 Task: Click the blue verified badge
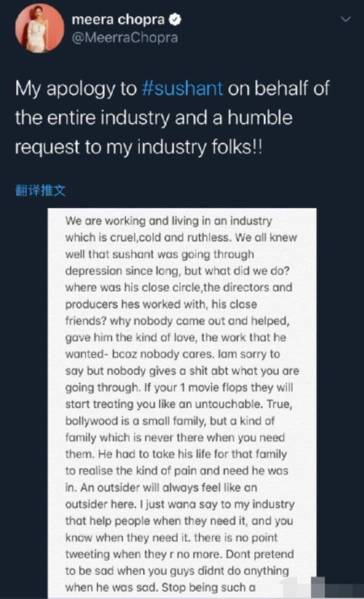coord(176,20)
